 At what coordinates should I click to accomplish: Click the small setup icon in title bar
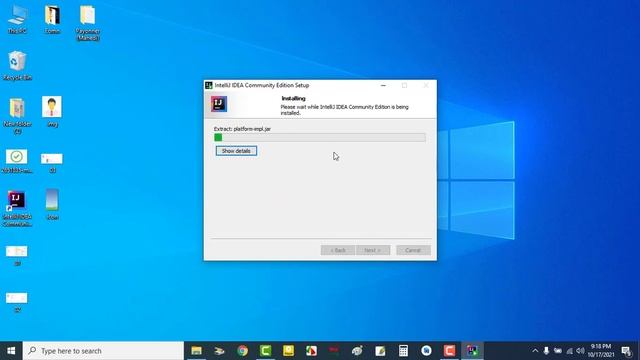coord(209,85)
